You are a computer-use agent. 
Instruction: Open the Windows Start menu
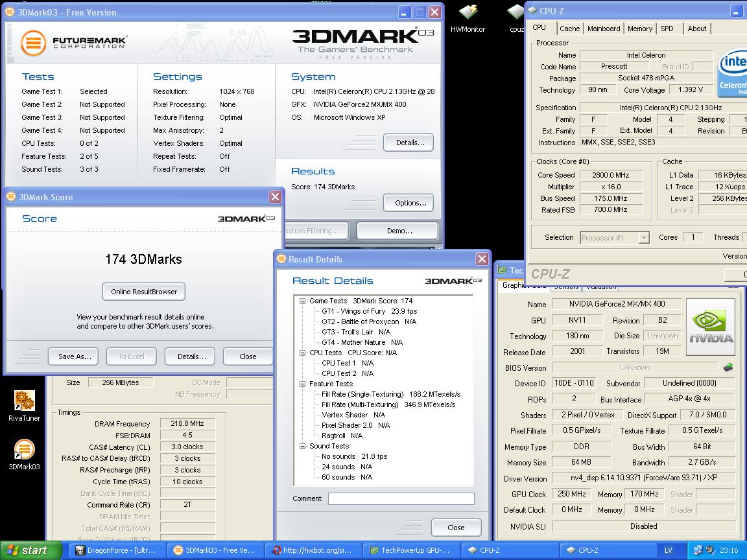point(31,550)
